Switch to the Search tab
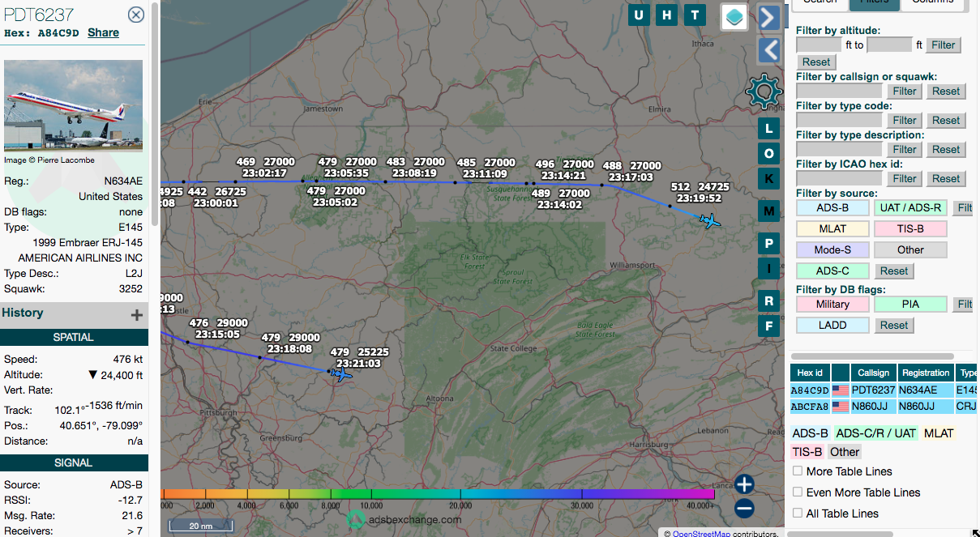The image size is (980, 537). pyautogui.click(x=820, y=3)
